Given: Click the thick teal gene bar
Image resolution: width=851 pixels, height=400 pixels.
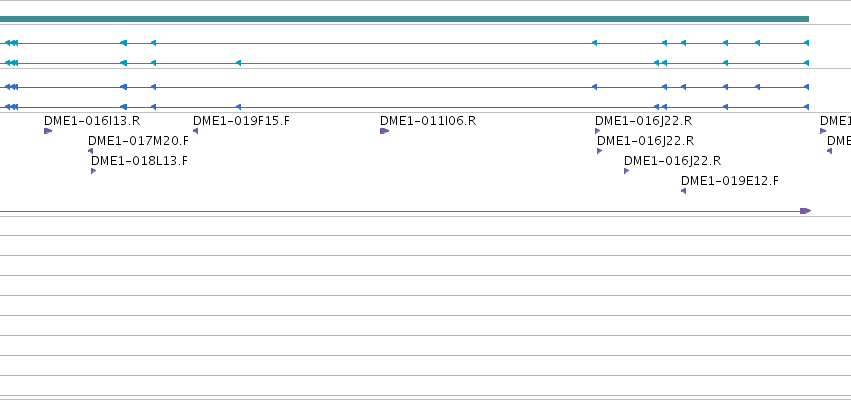Looking at the screenshot, I should point(404,19).
